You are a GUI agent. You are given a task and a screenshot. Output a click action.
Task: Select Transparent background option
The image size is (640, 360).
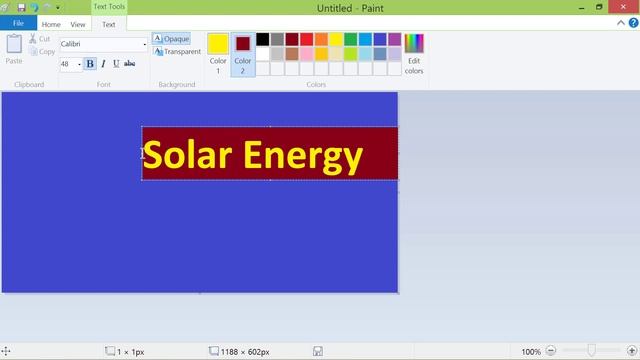[177, 51]
